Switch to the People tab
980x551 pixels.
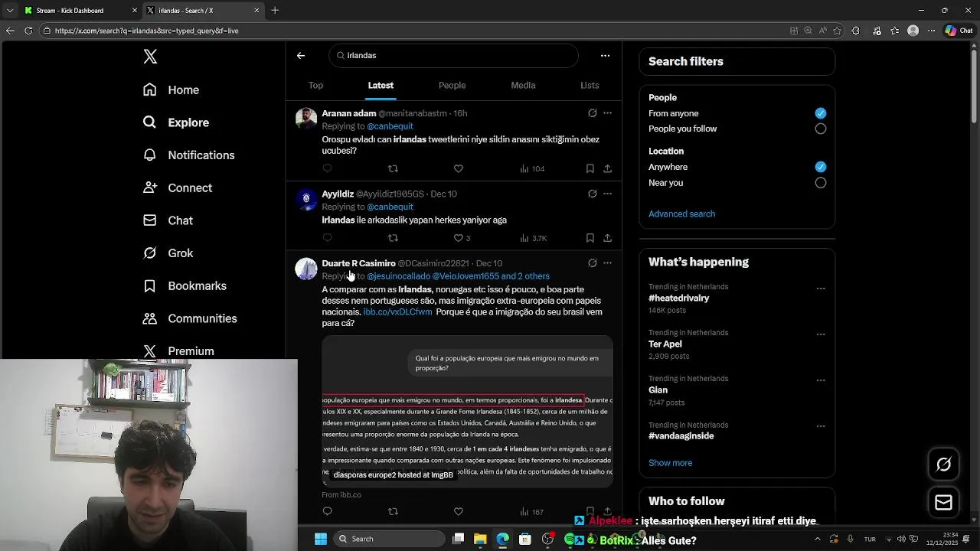452,85
